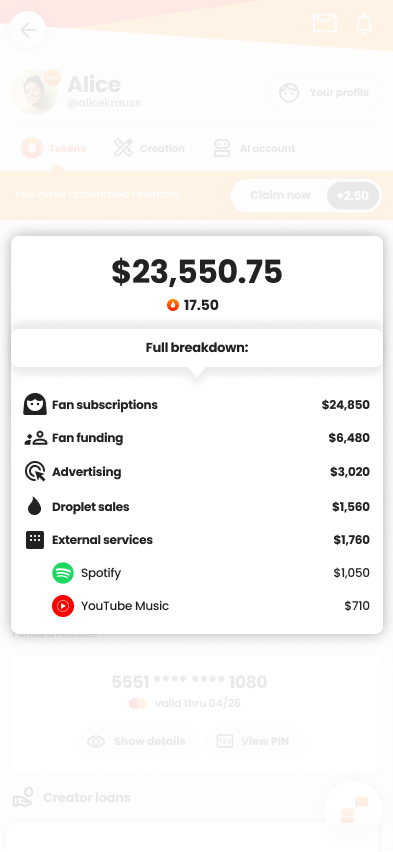Click the External services grid icon
The image size is (393, 852).
pos(35,540)
